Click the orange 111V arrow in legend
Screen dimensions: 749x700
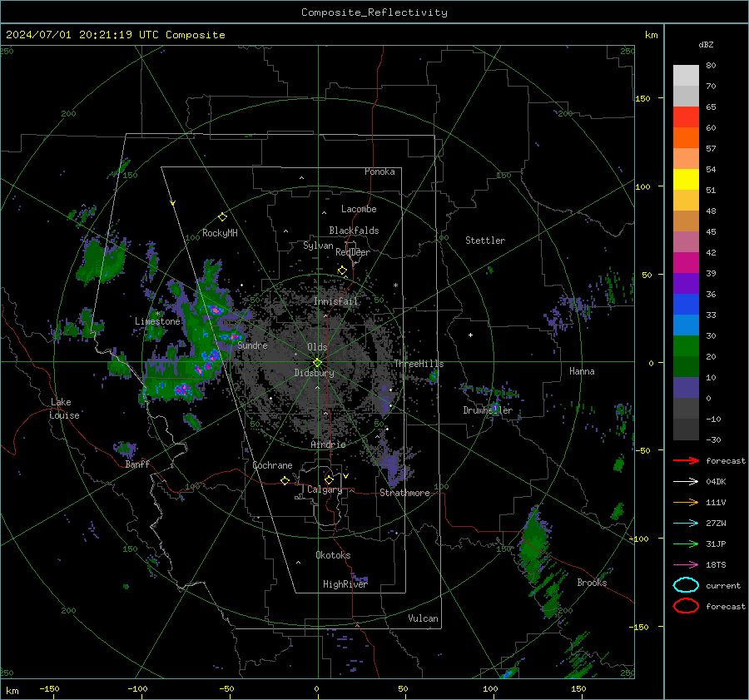(686, 502)
